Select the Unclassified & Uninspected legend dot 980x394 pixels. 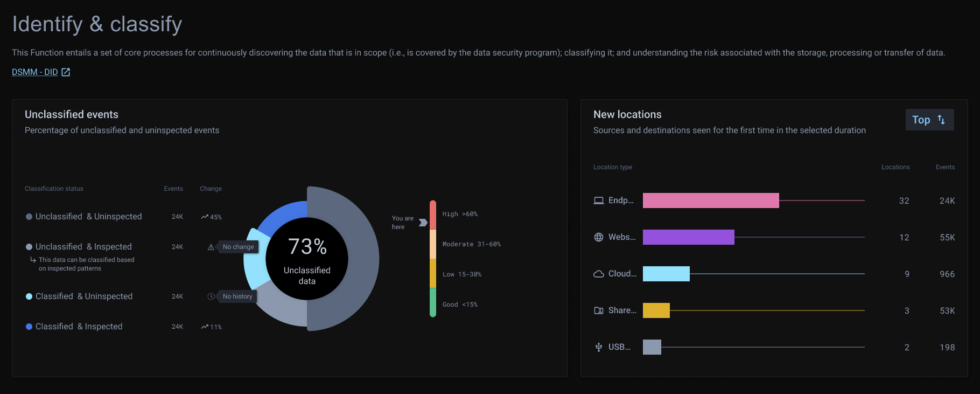[29, 217]
